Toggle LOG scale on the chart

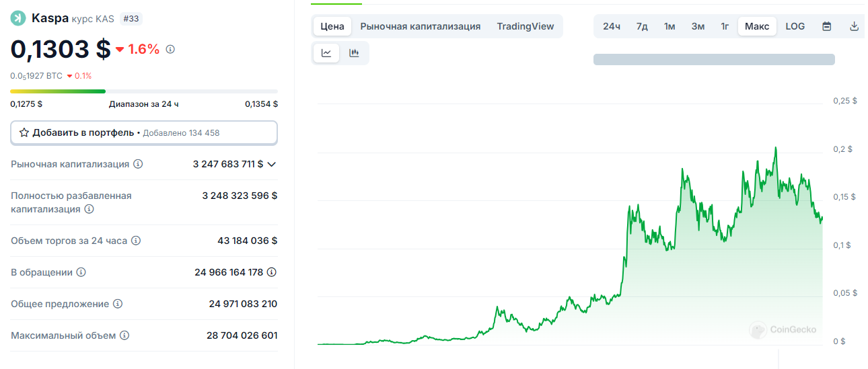pyautogui.click(x=795, y=26)
